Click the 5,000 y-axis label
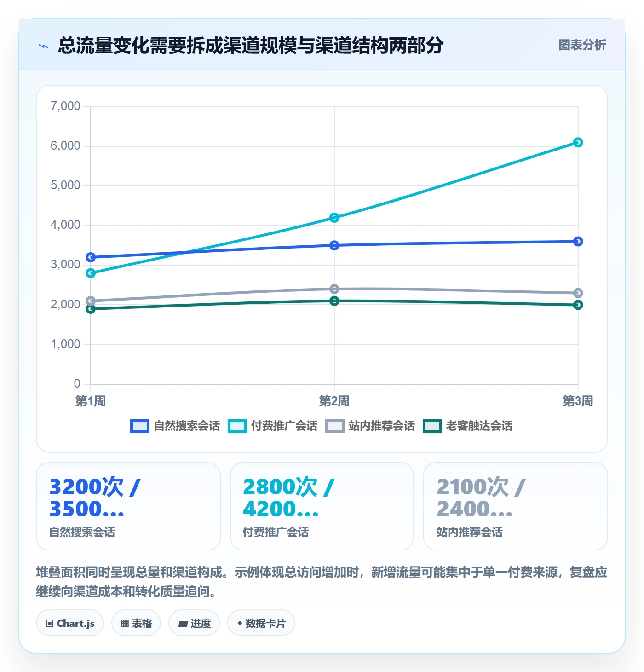 pos(65,185)
